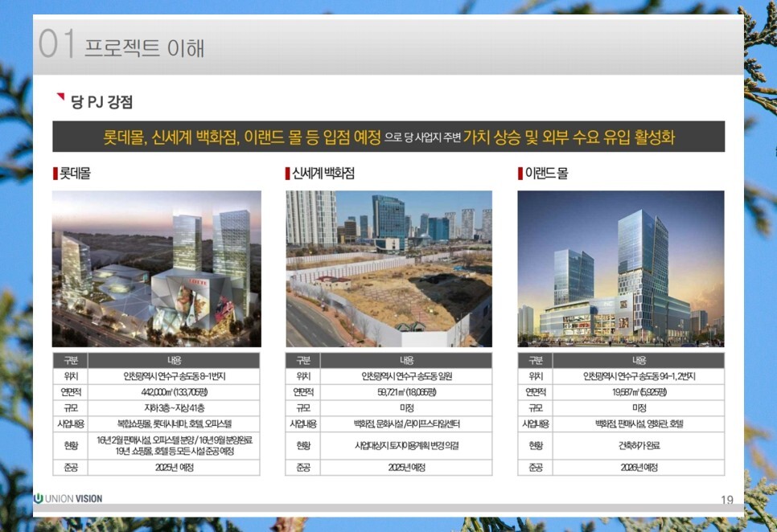
Task: Click the Union Vision logo
Action: click(x=68, y=498)
